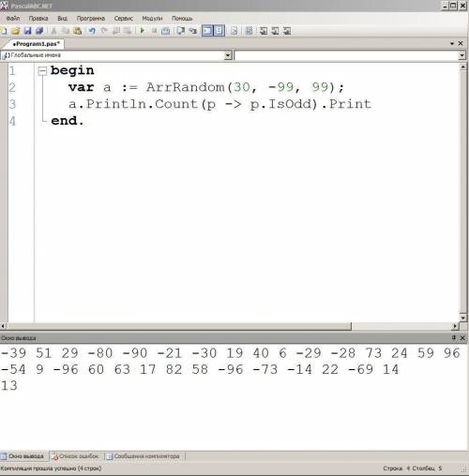Screen dimensions: 469x476
Task: Pin the output window panel
Action: click(x=454, y=337)
